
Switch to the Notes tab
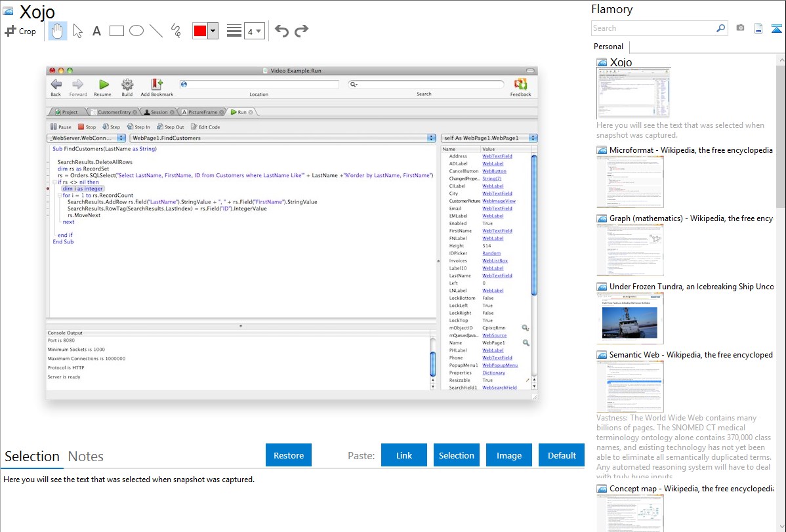pos(86,457)
